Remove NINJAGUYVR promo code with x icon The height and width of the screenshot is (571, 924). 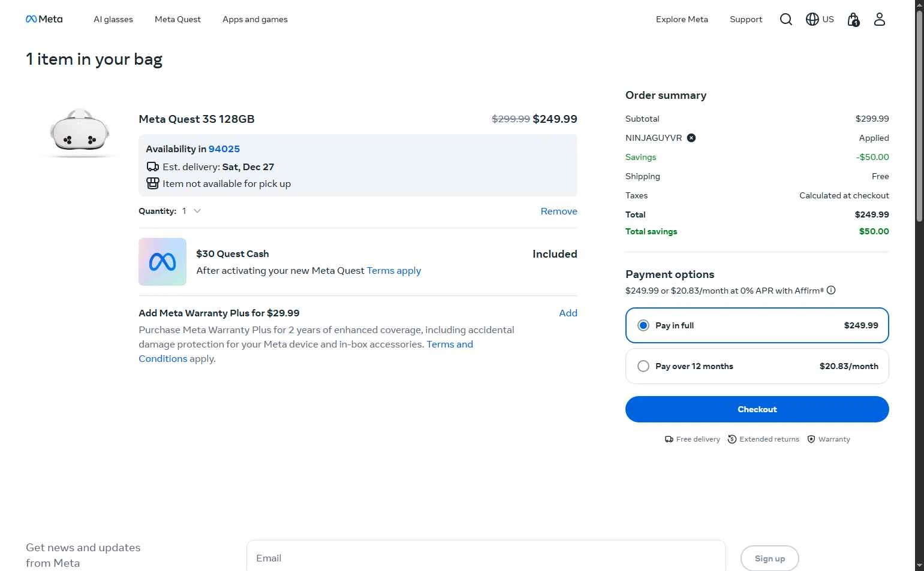point(691,138)
